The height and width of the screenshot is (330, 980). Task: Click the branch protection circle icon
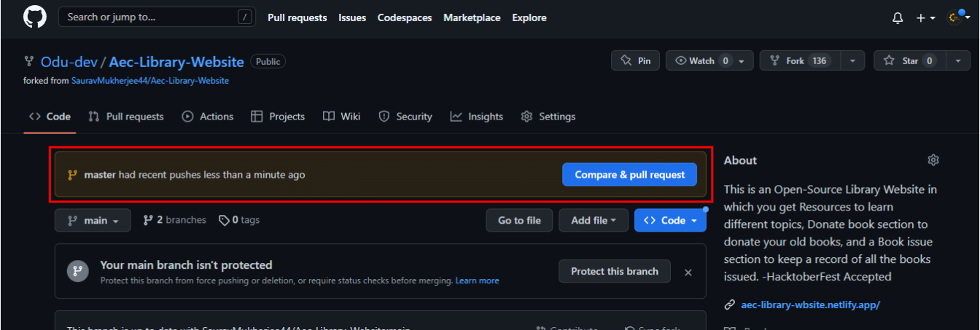pyautogui.click(x=78, y=272)
